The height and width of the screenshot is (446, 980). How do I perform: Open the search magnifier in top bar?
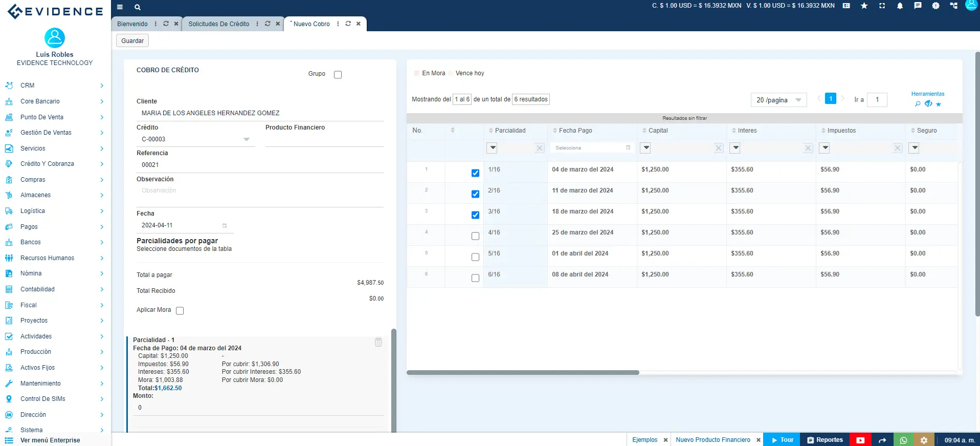click(x=137, y=7)
